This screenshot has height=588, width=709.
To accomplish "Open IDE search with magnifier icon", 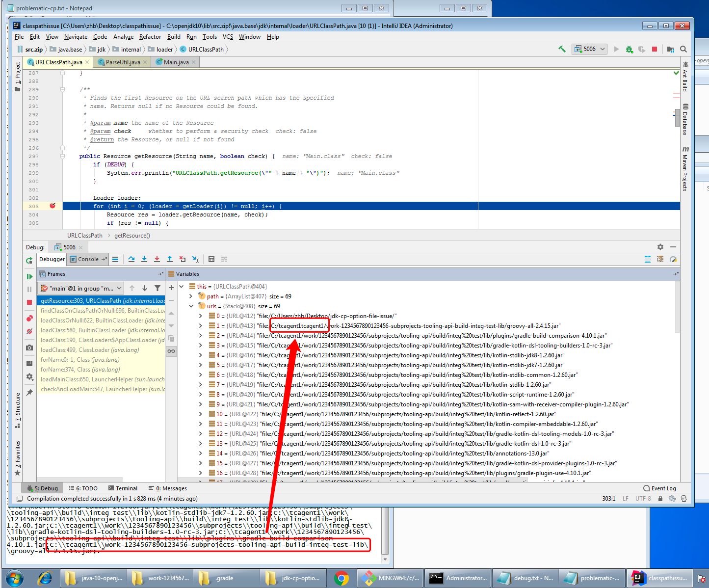I will click(x=683, y=49).
